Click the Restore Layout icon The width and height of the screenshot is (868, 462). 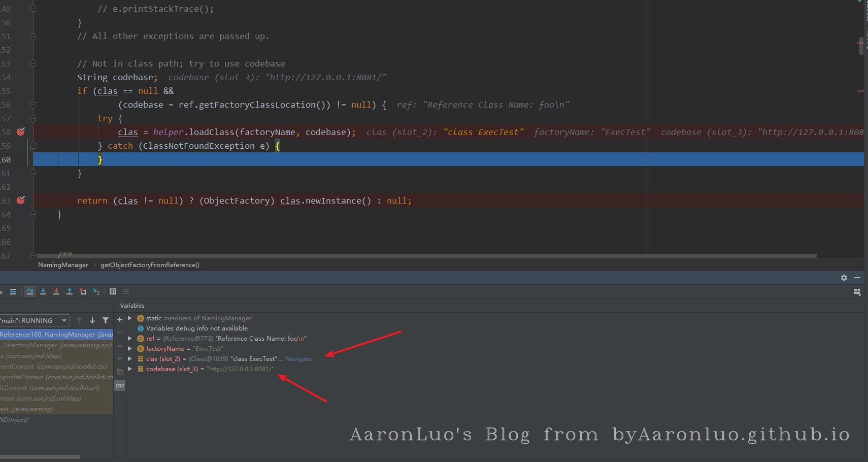857,292
